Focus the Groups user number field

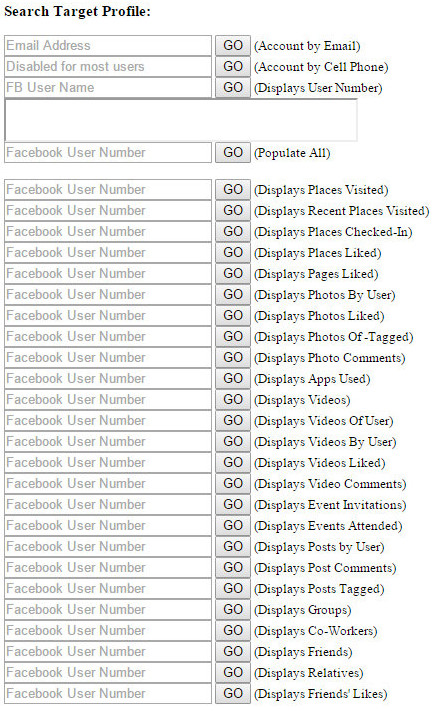(x=108, y=609)
